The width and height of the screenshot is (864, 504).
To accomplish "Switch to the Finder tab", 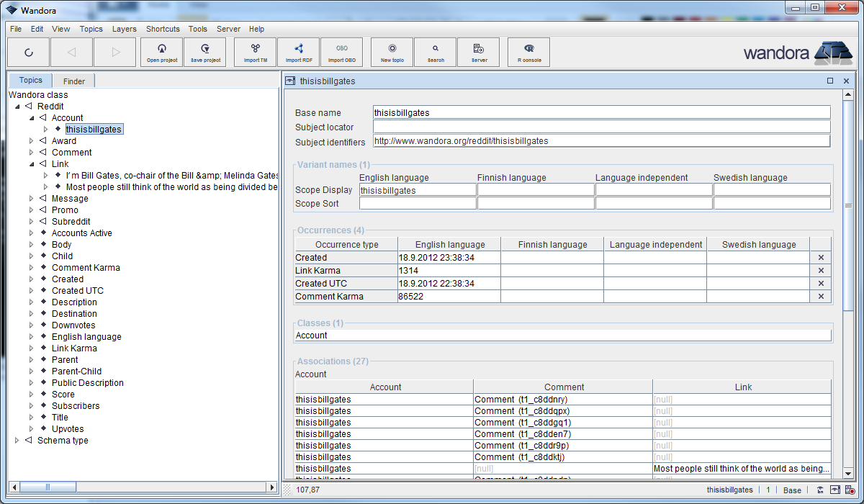I will pos(73,81).
